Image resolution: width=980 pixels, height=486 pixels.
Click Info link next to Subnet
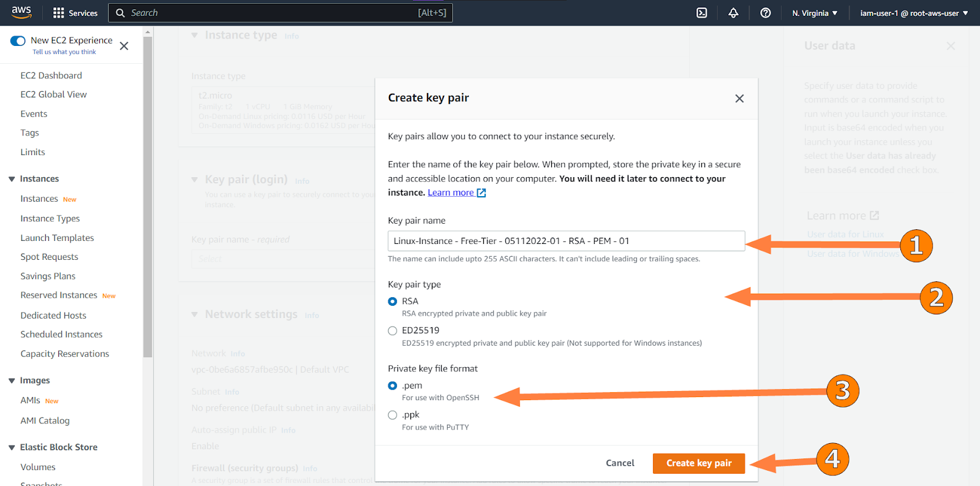(232, 392)
